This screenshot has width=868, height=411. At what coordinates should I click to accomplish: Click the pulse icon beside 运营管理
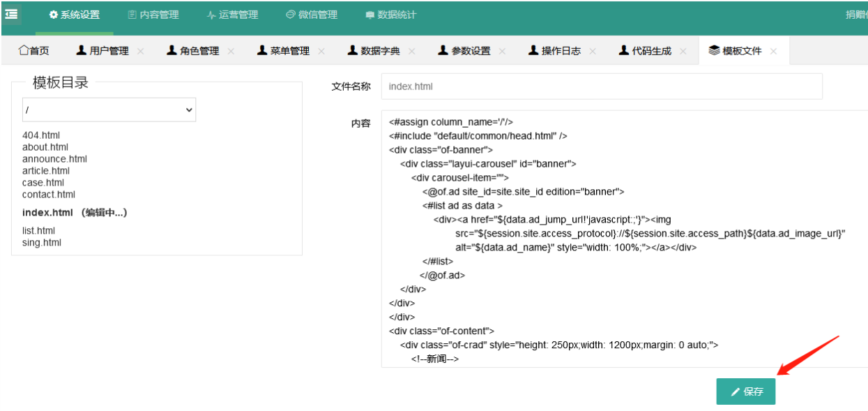pyautogui.click(x=211, y=15)
